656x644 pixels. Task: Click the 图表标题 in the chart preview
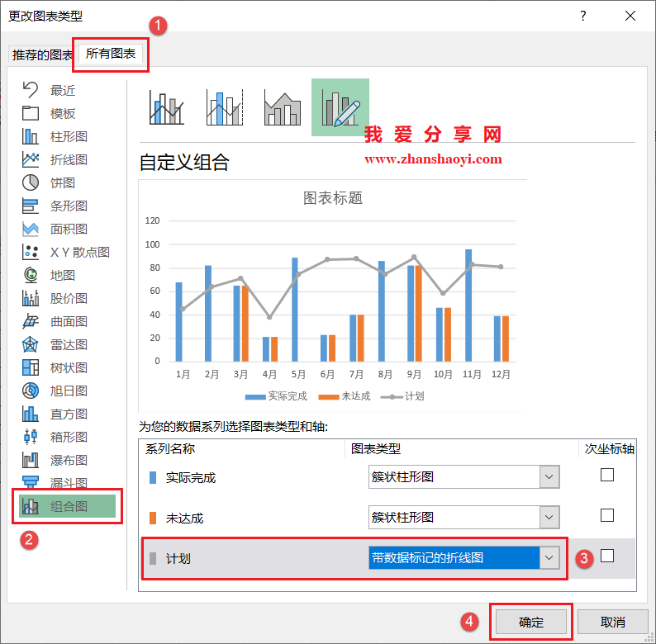pyautogui.click(x=333, y=198)
